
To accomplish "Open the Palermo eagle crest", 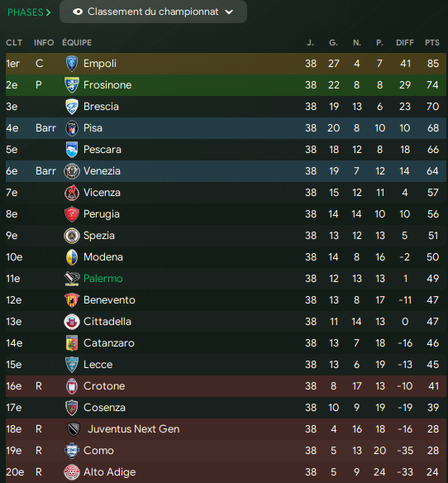I will (x=72, y=279).
